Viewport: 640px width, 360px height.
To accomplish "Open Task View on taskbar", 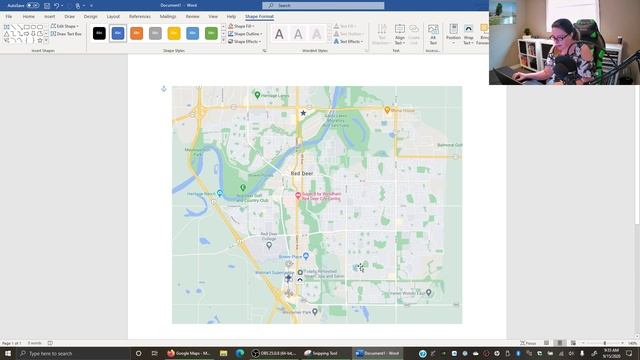I will click(x=154, y=353).
